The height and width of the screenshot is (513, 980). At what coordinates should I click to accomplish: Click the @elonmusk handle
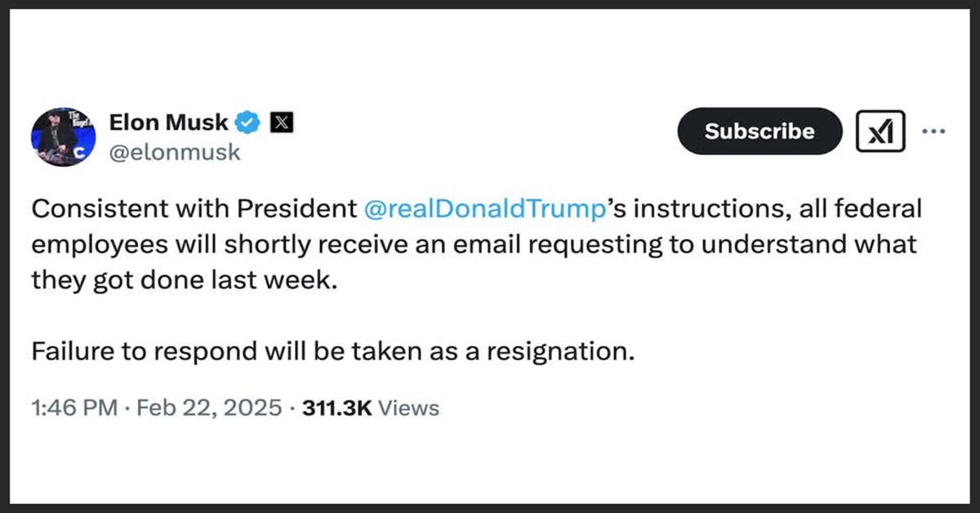(x=175, y=152)
